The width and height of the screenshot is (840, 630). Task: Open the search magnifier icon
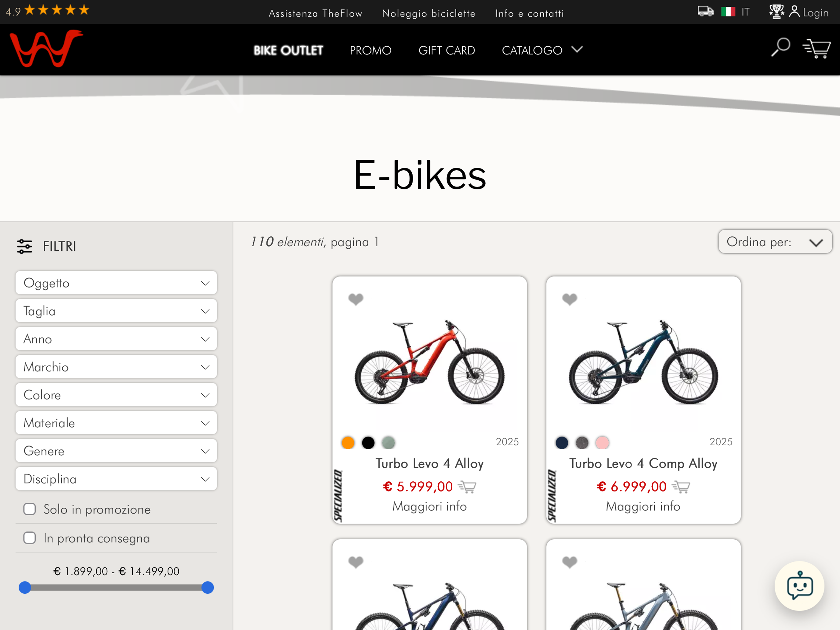coord(780,48)
